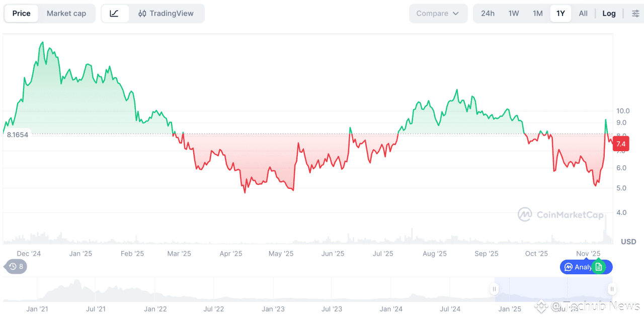Switch to the Price tab
Image resolution: width=644 pixels, height=319 pixels.
(22, 14)
